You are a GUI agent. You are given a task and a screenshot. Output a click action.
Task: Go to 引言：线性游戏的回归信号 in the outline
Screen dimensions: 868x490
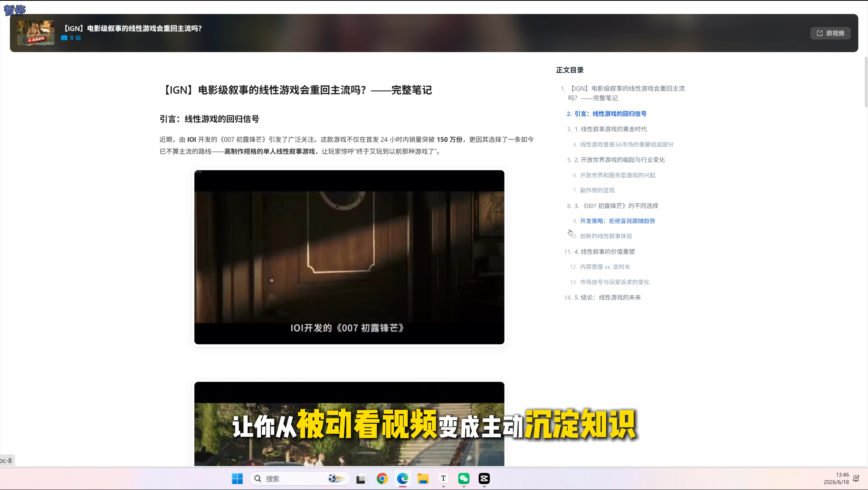click(610, 114)
